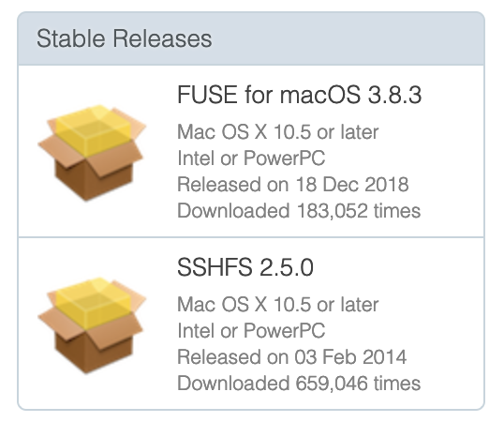Click the 'Downloaded 659,046 times' text
This screenshot has width=504, height=422.
click(x=299, y=384)
